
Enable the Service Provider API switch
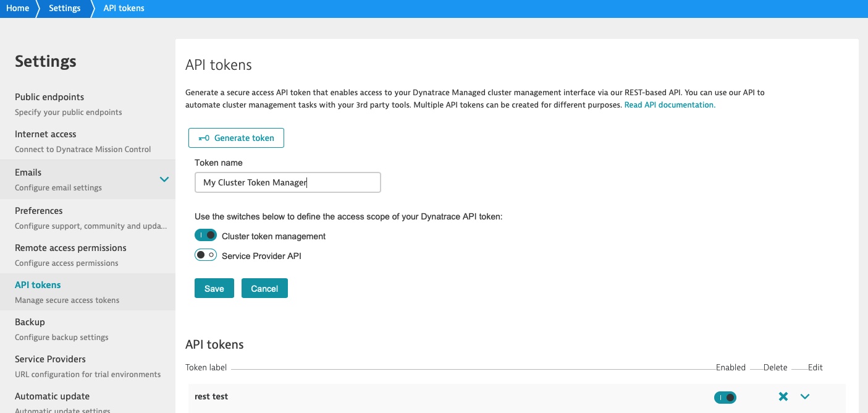206,255
